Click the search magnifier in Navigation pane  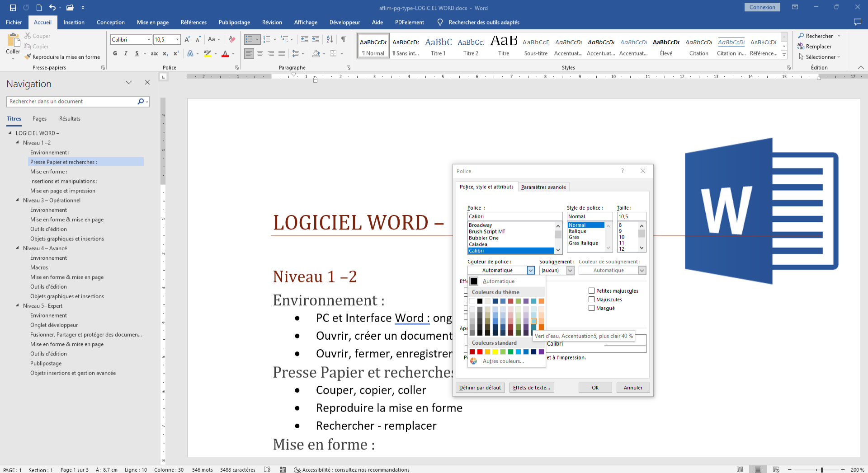[141, 102]
